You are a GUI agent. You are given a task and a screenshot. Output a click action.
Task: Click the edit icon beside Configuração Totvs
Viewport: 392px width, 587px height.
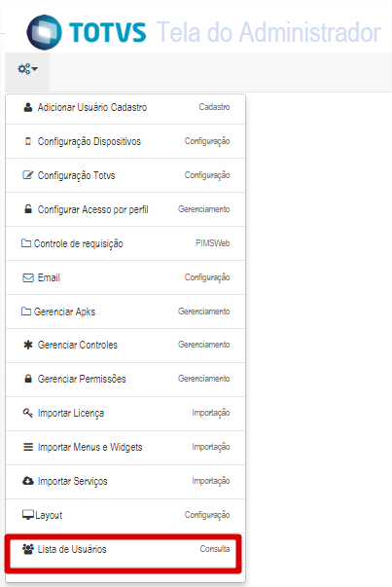28,175
